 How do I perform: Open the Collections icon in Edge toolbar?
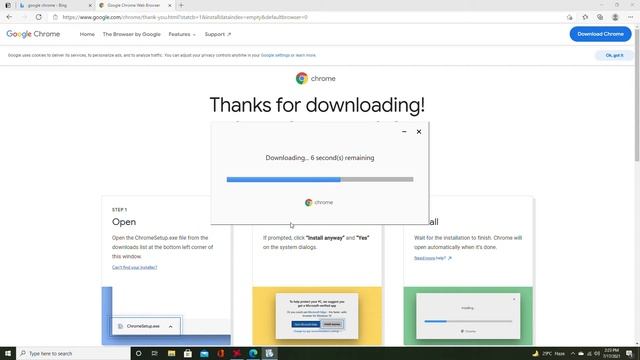coord(600,17)
